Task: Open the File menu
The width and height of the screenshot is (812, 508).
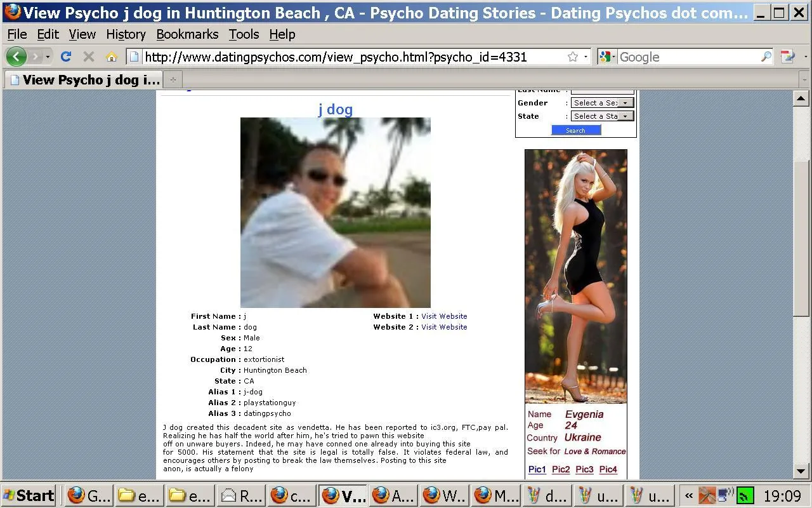Action: coord(17,34)
